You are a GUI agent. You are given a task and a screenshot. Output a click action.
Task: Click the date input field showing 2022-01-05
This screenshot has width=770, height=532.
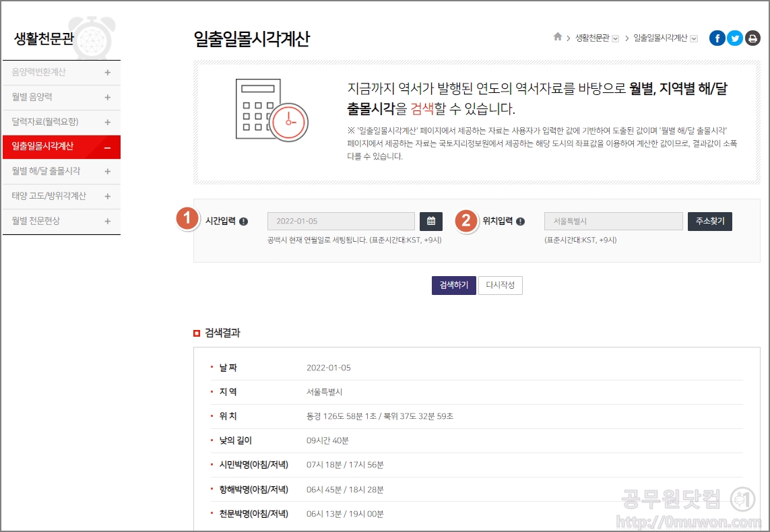[340, 221]
